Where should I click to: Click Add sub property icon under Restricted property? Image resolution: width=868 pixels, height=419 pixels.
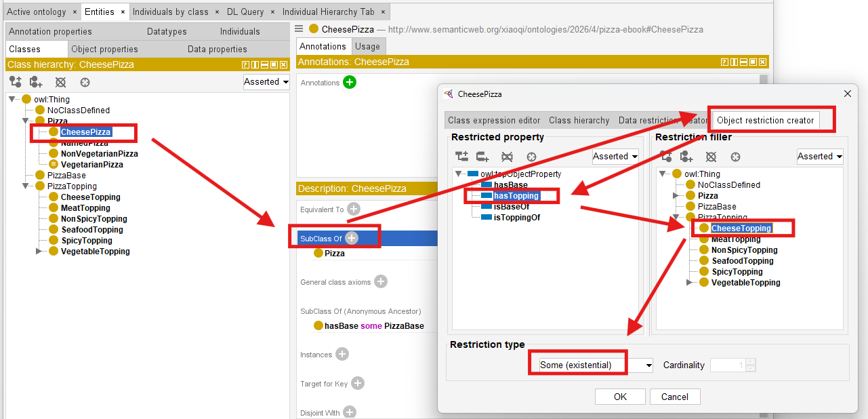pyautogui.click(x=462, y=157)
